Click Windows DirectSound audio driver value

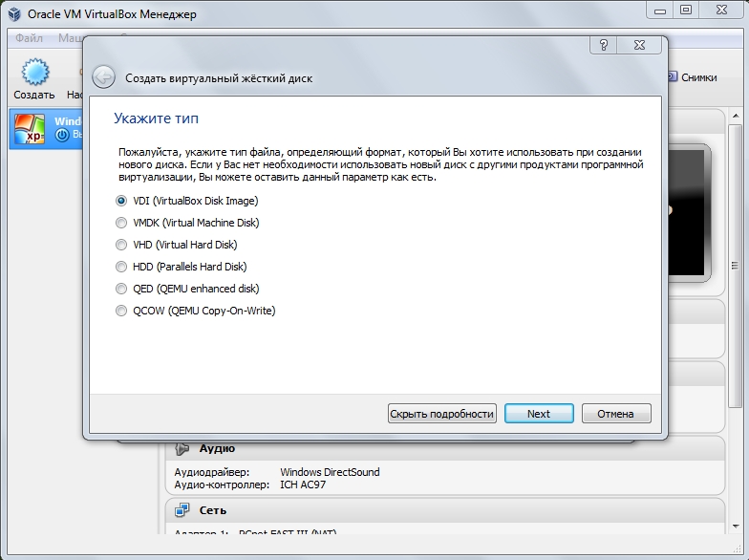pos(330,472)
